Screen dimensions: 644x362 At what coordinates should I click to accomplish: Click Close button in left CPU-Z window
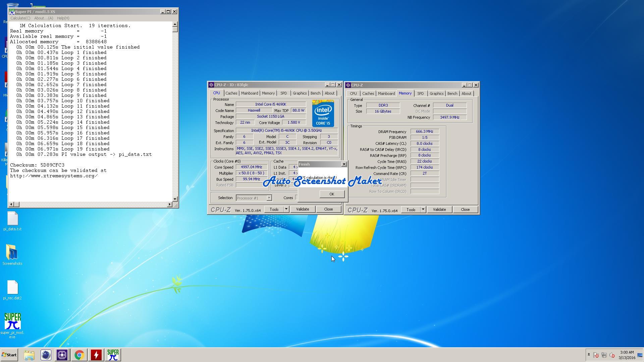click(x=328, y=209)
